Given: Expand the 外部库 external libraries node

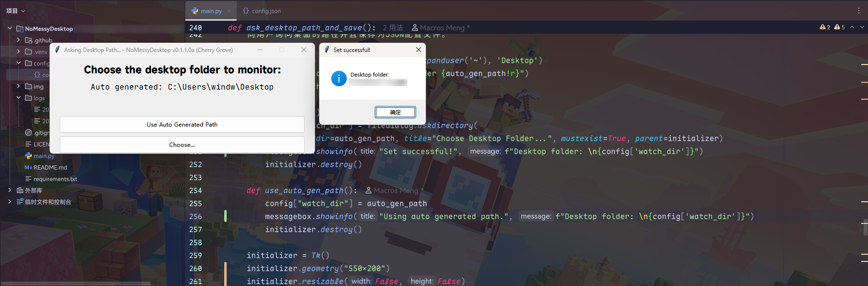Looking at the screenshot, I should tap(10, 190).
